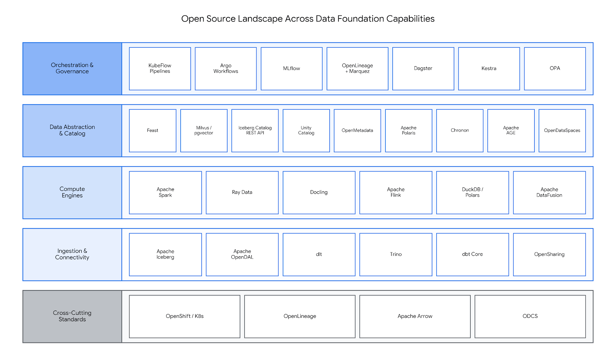Screen dimensions: 616x364
Task: Click the Cross-Cutting Standards gray label
Action: coord(72,316)
